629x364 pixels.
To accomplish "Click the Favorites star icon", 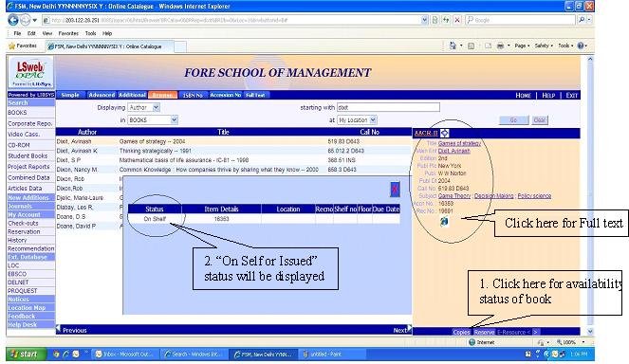I will pyautogui.click(x=11, y=46).
